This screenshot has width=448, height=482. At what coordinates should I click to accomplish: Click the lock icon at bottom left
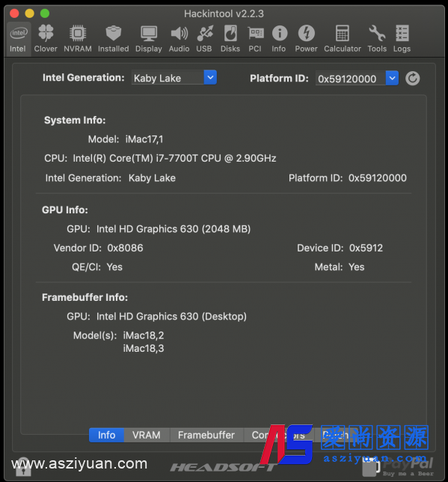23,466
